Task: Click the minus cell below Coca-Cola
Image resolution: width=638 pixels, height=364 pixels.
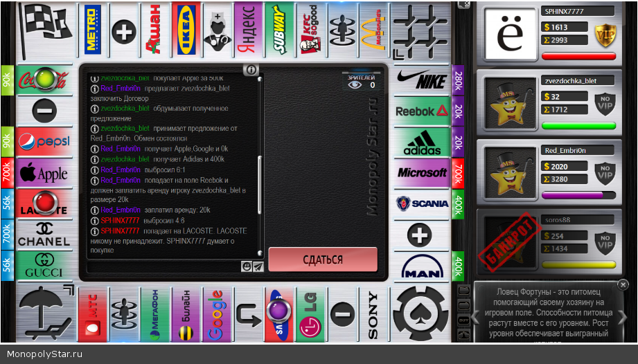Action: 44,111
